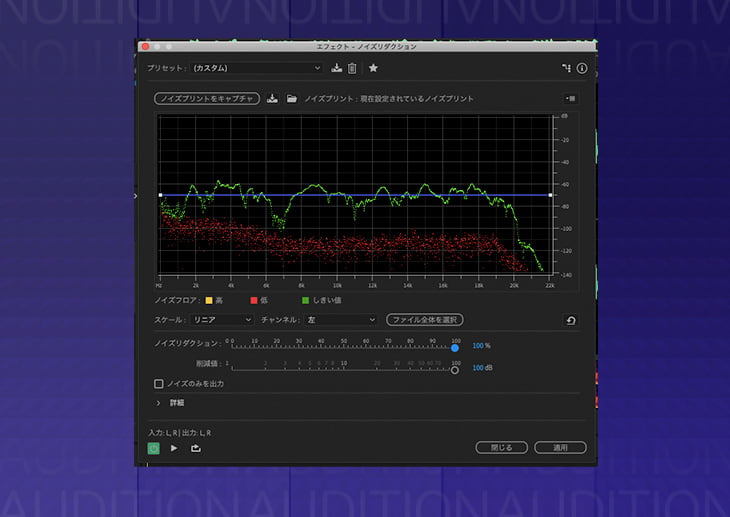Mark preset as favorite with star icon
The height and width of the screenshot is (517, 730).
point(373,68)
